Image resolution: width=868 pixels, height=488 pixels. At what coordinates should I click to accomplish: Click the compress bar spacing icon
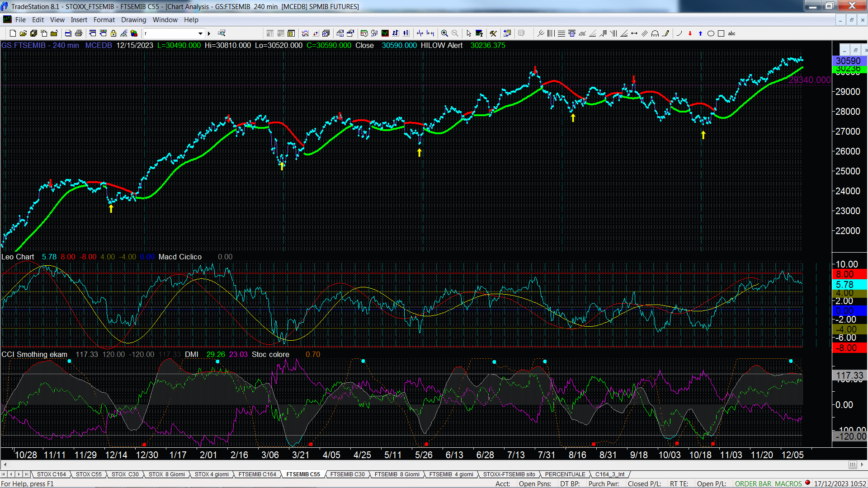click(420, 33)
